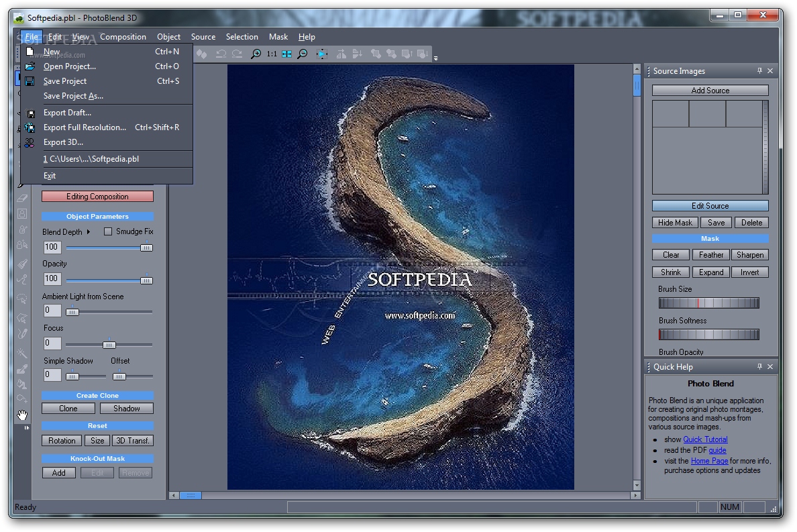This screenshot has height=532, width=797.
Task: Choose New from File menu
Action: tap(107, 52)
